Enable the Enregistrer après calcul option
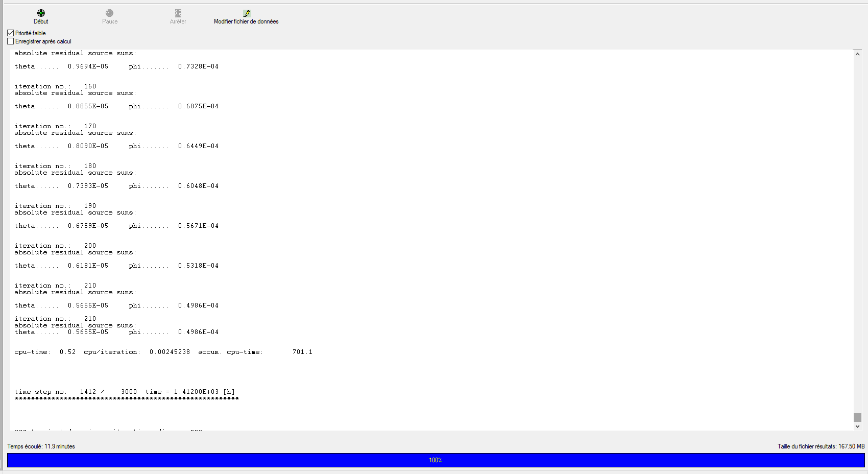This screenshot has width=868, height=474. click(x=10, y=41)
